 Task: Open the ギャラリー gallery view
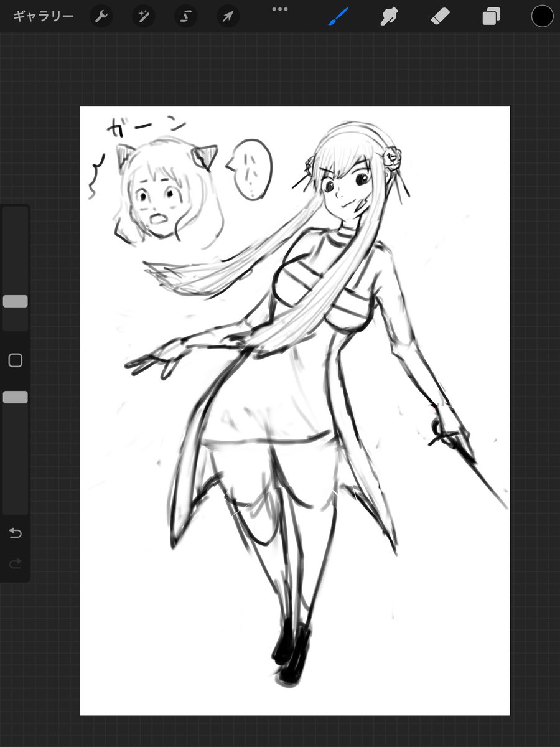(x=44, y=16)
